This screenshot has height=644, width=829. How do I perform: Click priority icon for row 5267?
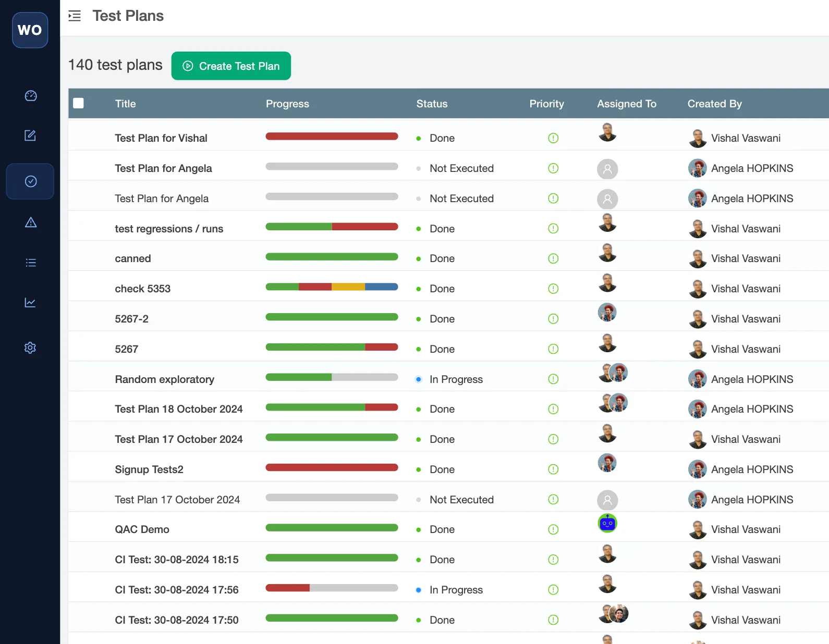(x=553, y=349)
